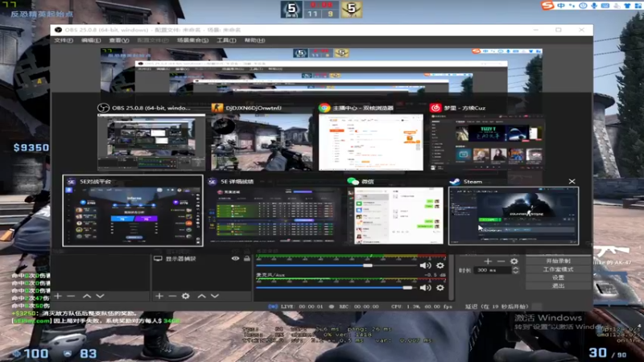Open the Sogou skin shirt icon
The image size is (644, 362).
(627, 6)
